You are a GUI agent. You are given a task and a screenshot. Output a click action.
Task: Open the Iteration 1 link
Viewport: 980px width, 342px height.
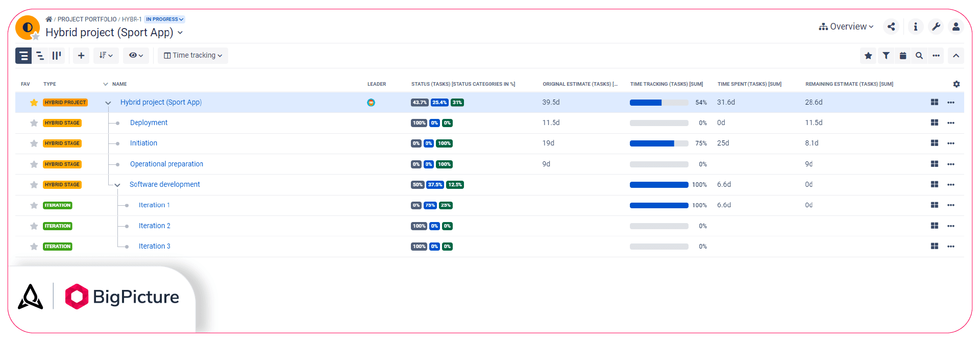pyautogui.click(x=154, y=205)
